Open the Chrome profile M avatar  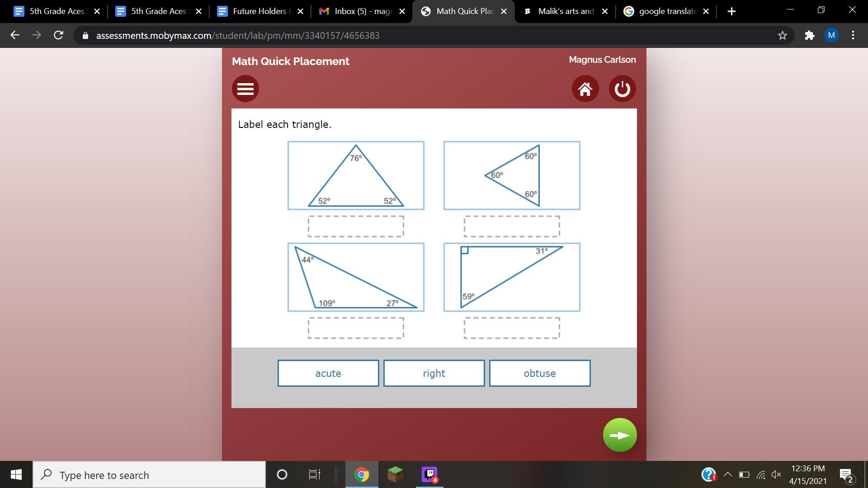point(831,35)
